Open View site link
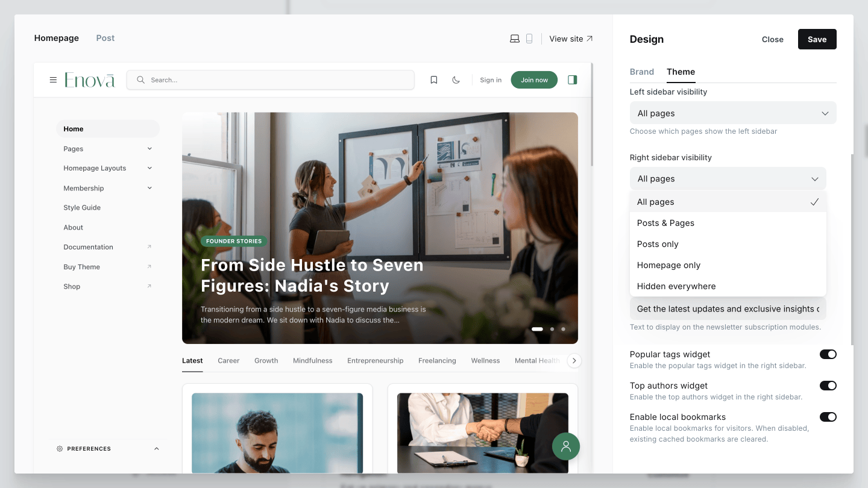This screenshot has height=488, width=868. pyautogui.click(x=571, y=39)
